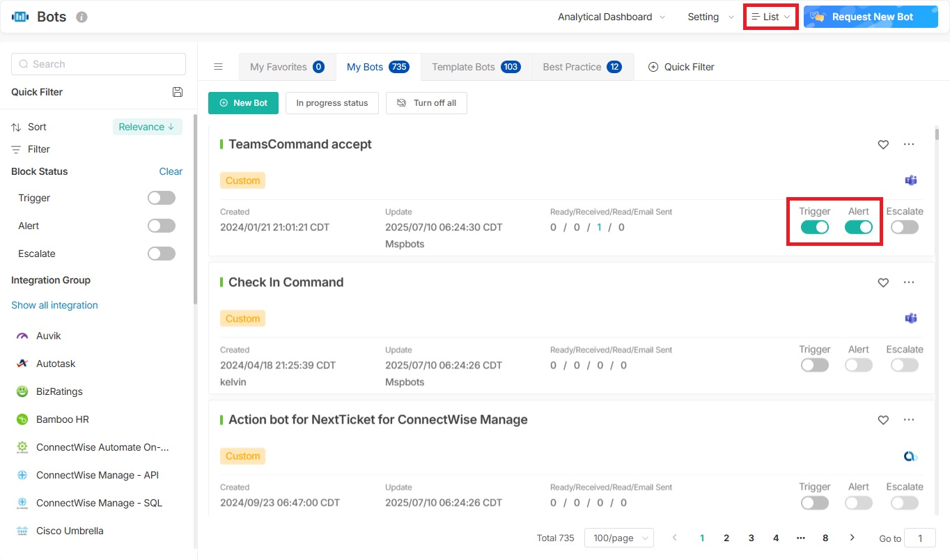
Task: Switch to My Favorites tab
Action: point(287,67)
